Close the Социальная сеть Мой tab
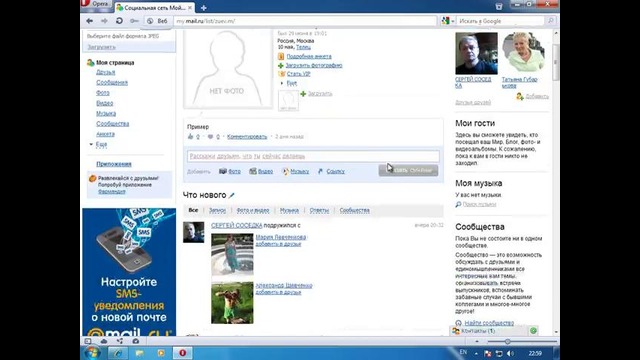The image size is (640, 360). click(190, 8)
